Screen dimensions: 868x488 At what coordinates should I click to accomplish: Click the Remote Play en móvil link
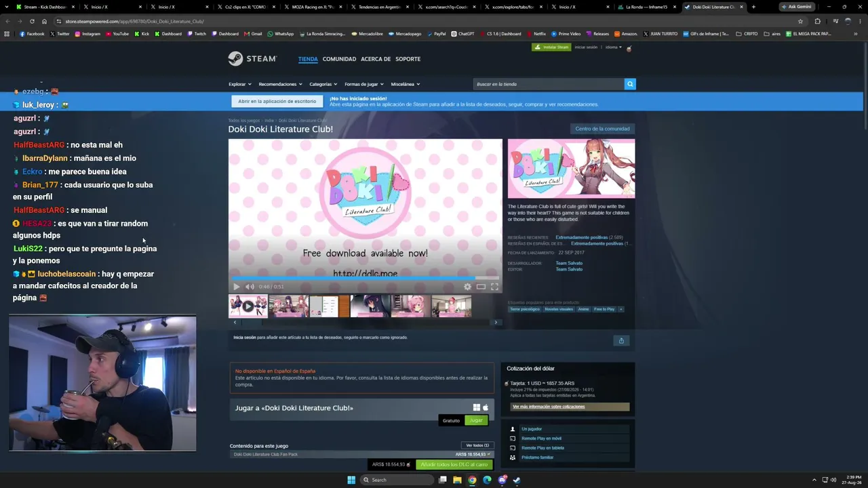(541, 439)
